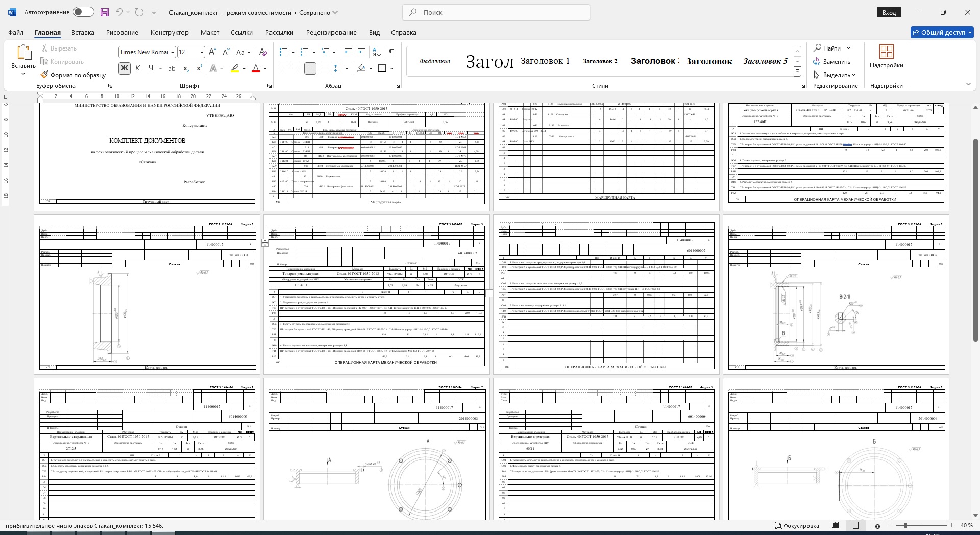980x535 pixels.
Task: Zoom out with minus icon
Action: (x=892, y=525)
